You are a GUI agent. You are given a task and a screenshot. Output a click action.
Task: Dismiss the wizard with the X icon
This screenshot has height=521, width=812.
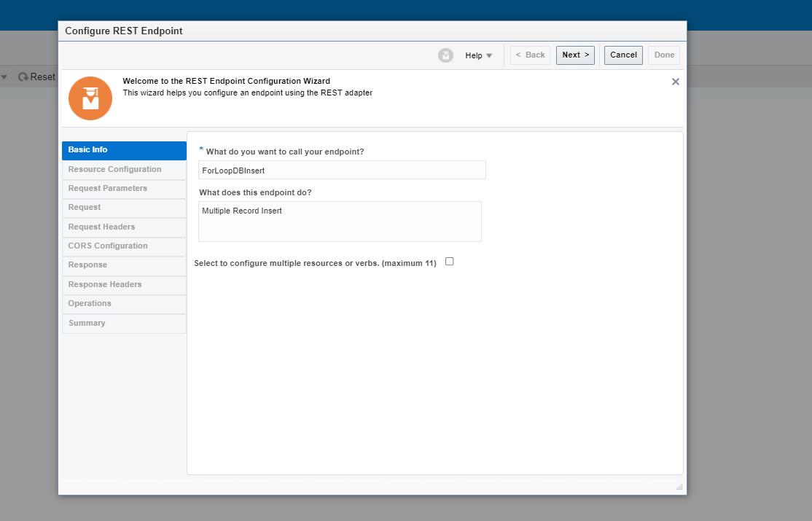pos(675,82)
